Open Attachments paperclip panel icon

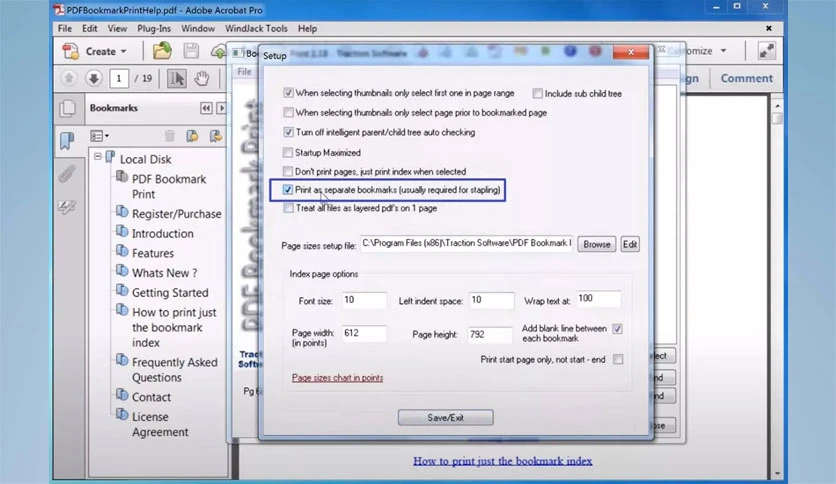[x=67, y=174]
